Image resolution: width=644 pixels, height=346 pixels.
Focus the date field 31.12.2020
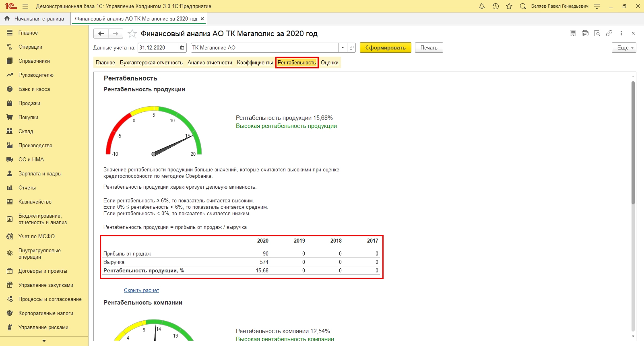pos(158,47)
